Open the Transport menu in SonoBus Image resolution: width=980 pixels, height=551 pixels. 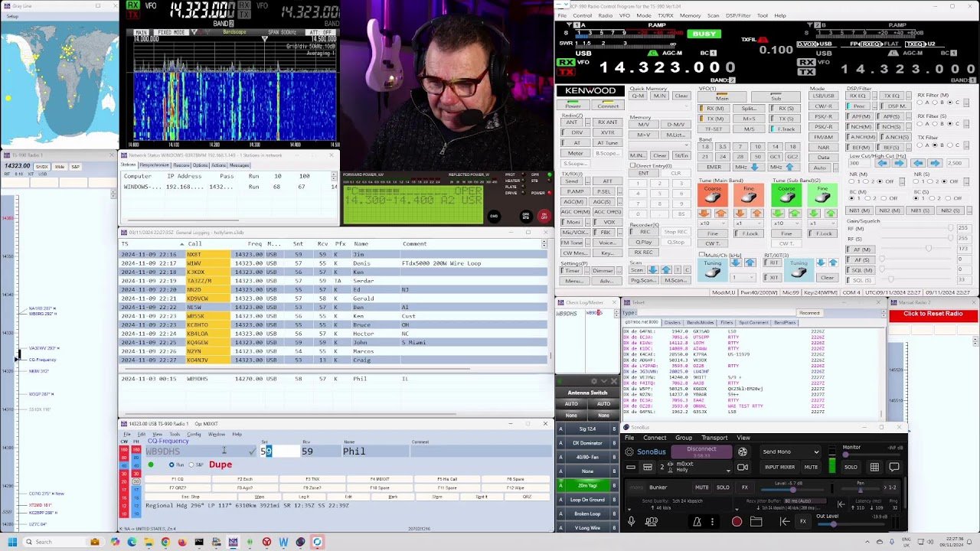(714, 438)
